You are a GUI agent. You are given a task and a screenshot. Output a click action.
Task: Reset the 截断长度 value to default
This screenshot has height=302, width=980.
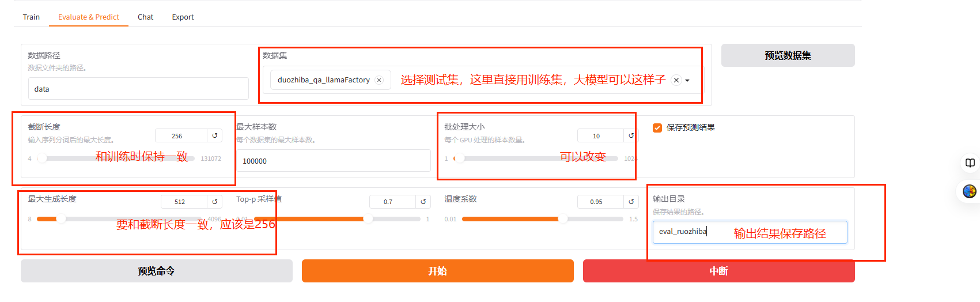(214, 136)
